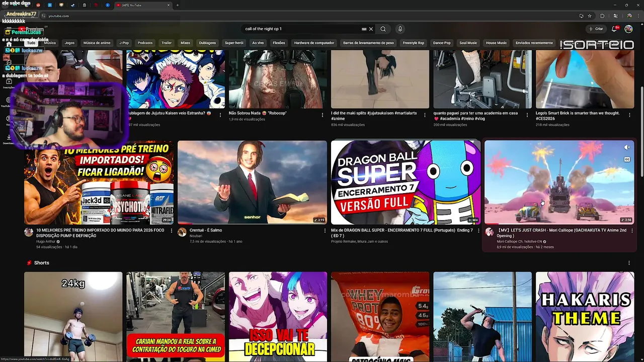Image resolution: width=644 pixels, height=362 pixels.
Task: Open more options for Lego's Smart Brick video
Action: pyautogui.click(x=629, y=115)
